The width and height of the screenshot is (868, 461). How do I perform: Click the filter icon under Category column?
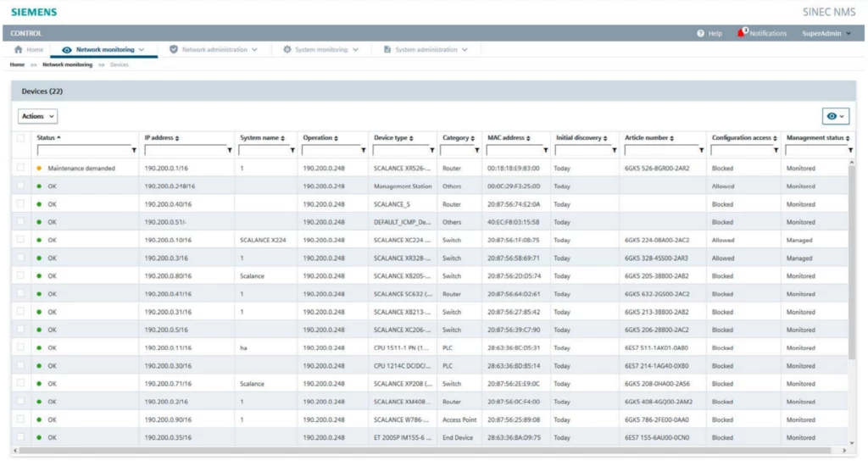tap(478, 150)
